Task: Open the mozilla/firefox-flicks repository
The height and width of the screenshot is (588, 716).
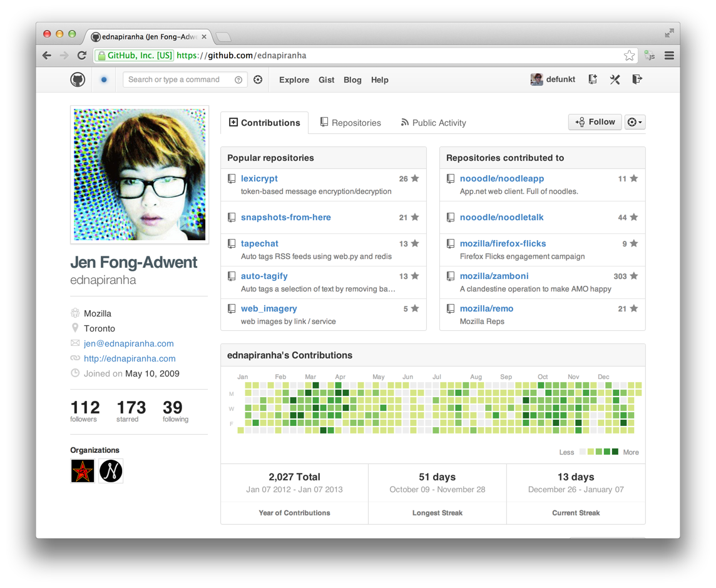Action: point(503,244)
